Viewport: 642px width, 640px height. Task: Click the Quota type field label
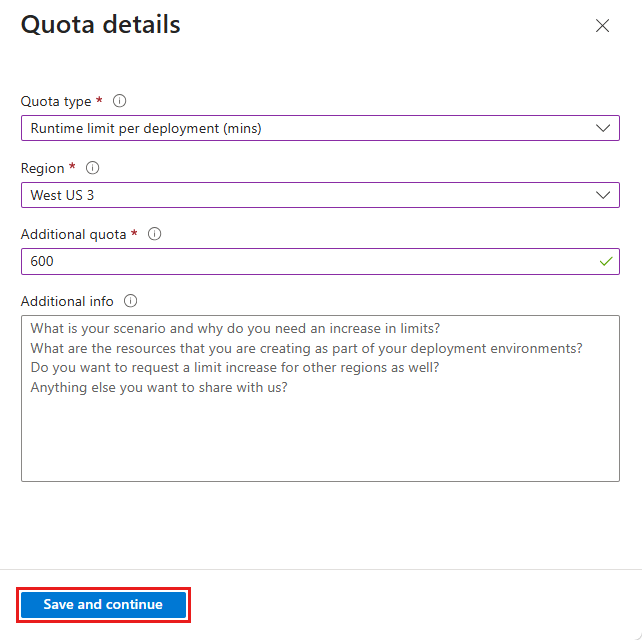pyautogui.click(x=56, y=101)
